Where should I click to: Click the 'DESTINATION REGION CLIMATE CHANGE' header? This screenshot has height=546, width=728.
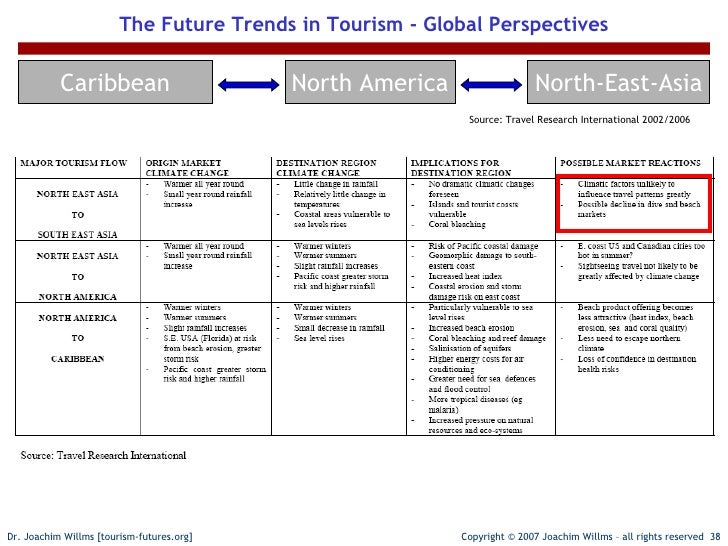tap(326, 168)
